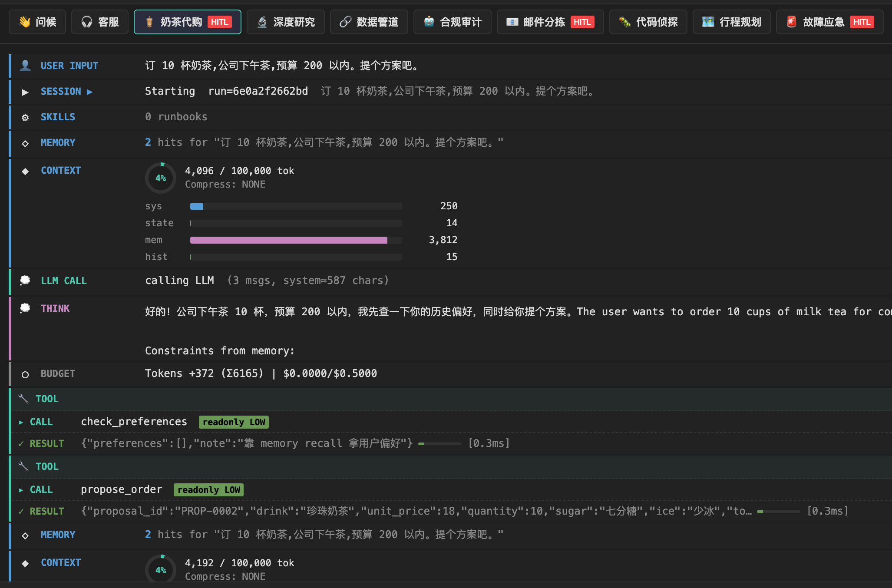This screenshot has height=588, width=892.
Task: Click the propose_order result timing bar
Action: click(x=778, y=512)
